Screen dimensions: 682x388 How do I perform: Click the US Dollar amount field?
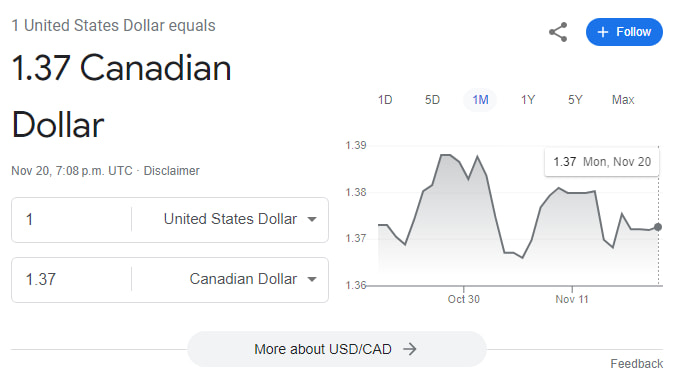(x=72, y=220)
